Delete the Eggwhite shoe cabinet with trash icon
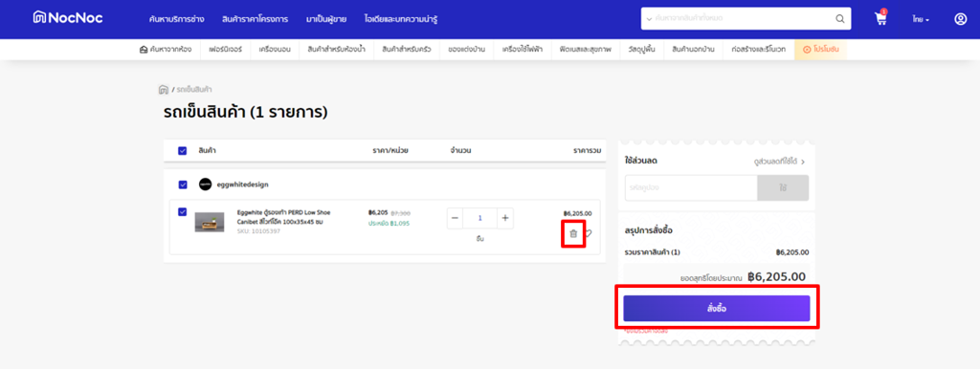Image resolution: width=980 pixels, height=369 pixels. (573, 233)
